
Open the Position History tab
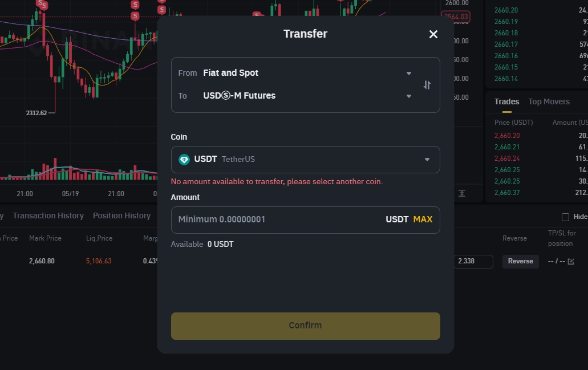click(121, 216)
